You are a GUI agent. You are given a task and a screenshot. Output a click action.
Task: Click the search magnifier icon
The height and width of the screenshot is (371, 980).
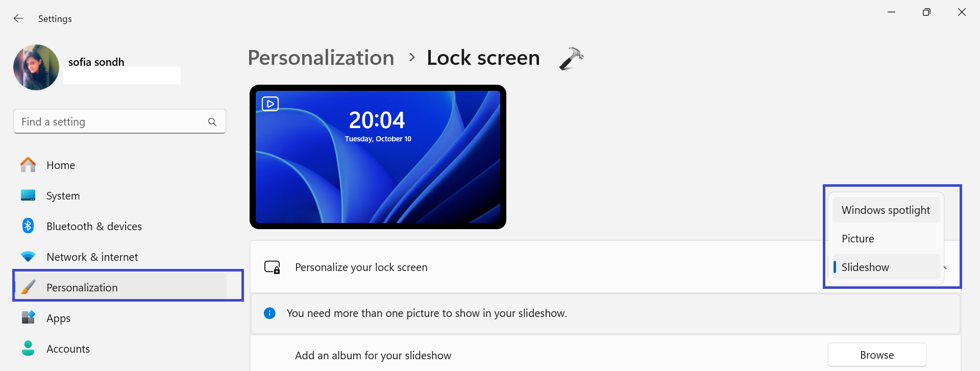coord(212,122)
